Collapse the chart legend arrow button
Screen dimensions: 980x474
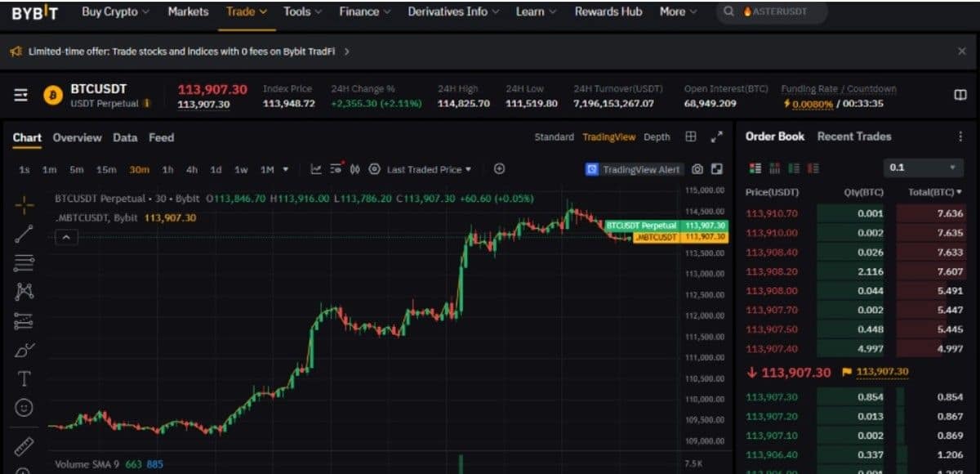tap(66, 237)
